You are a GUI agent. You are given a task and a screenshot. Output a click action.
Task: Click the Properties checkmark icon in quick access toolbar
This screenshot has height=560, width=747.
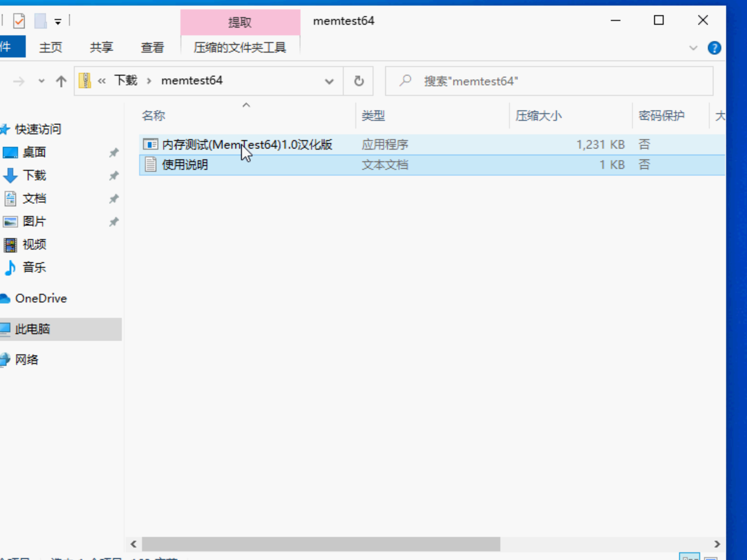pyautogui.click(x=19, y=20)
